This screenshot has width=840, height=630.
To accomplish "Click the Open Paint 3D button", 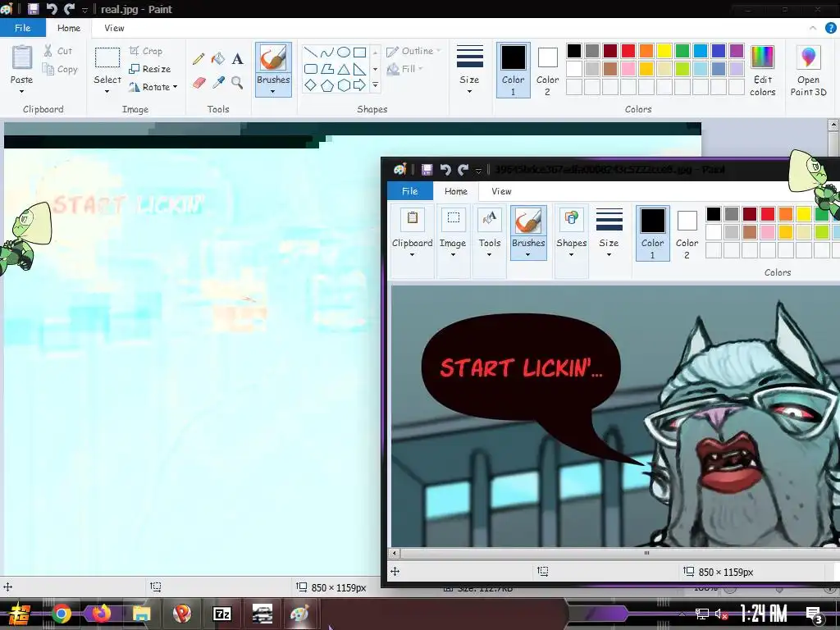I will tap(808, 71).
